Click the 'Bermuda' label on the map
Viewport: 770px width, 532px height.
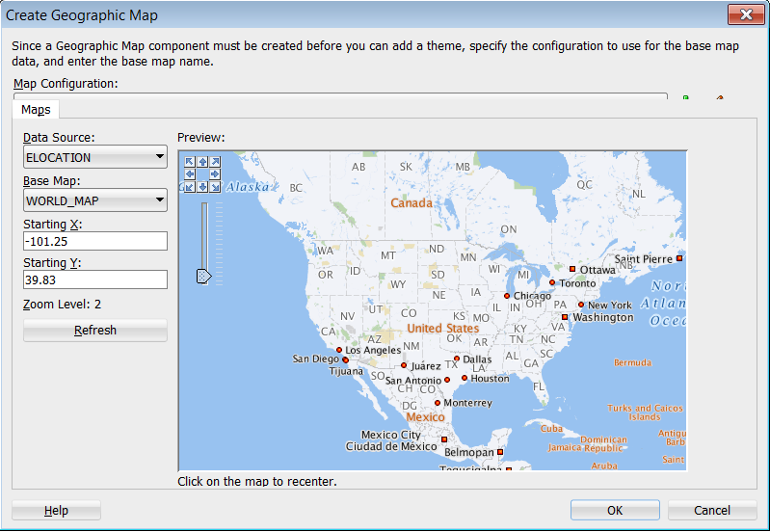pyautogui.click(x=632, y=362)
